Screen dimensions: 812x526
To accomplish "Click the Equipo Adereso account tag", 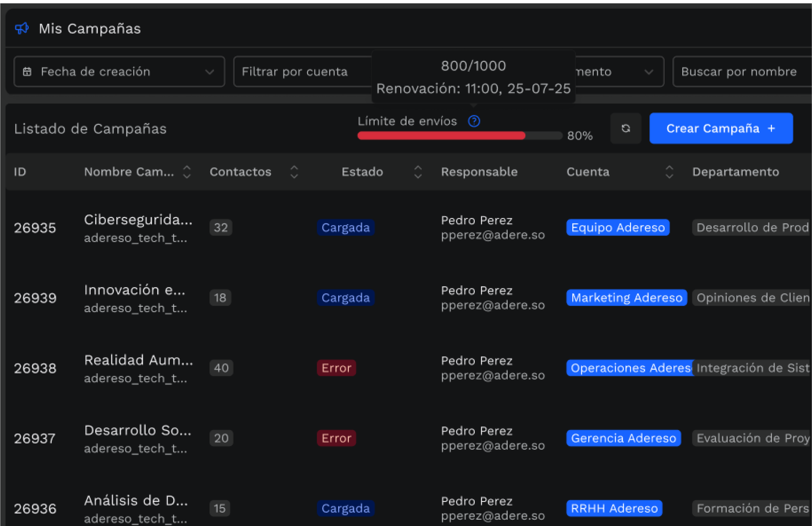I will [x=617, y=228].
